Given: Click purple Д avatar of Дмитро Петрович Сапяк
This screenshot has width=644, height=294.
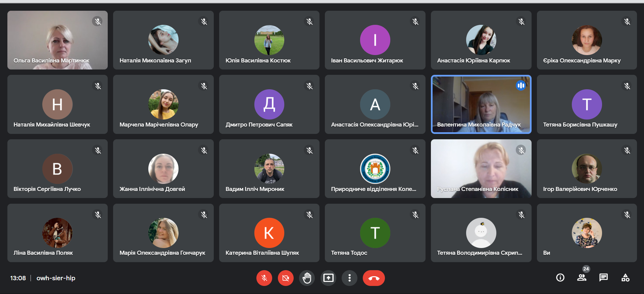Looking at the screenshot, I should click(x=269, y=104).
